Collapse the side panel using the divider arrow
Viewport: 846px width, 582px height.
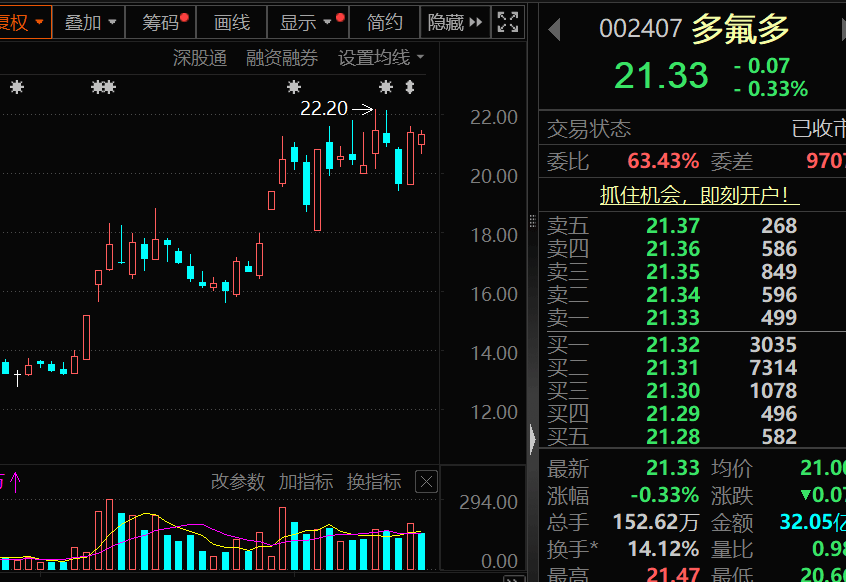pos(532,437)
